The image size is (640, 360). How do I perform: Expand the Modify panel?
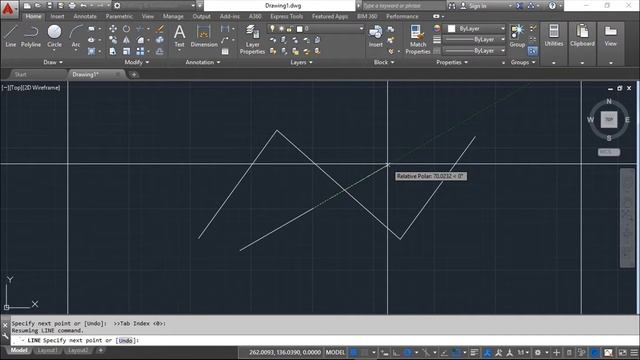pos(137,62)
